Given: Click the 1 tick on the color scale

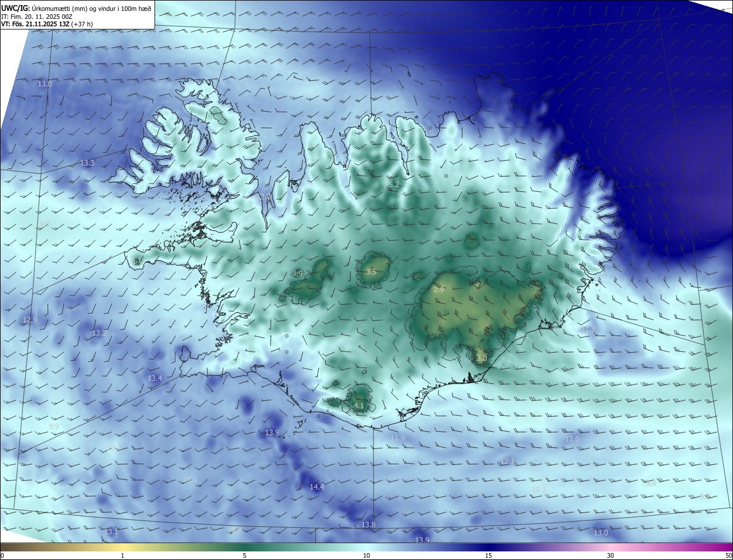Looking at the screenshot, I should (x=123, y=555).
